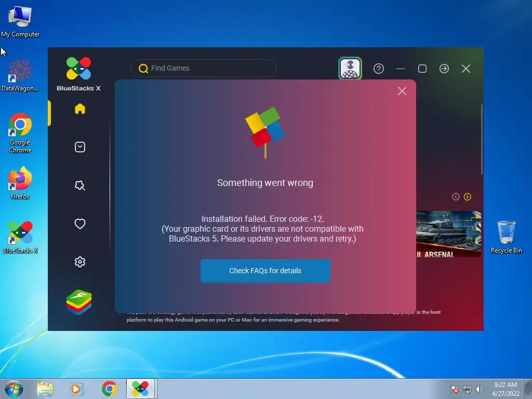
Task: Open the game discovery search icon in sidebar
Action: tap(79, 185)
